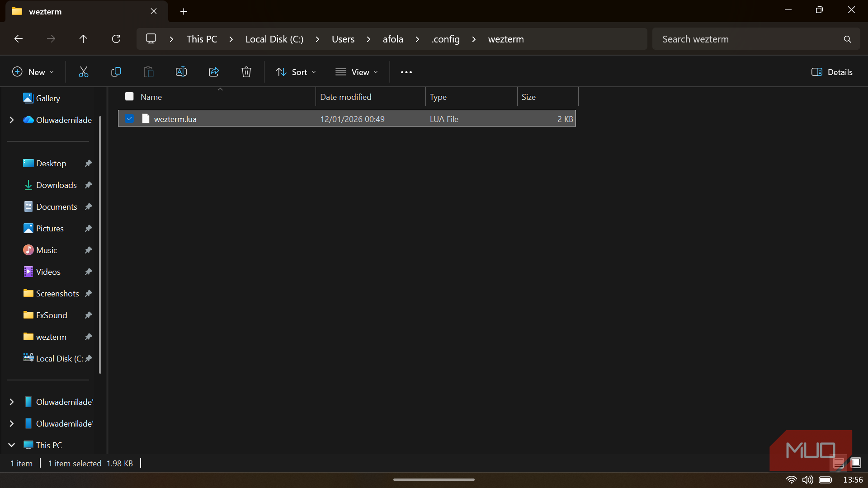Uncheck the wezterm.lua row checkbox
Screen dimensions: 868x488
tap(129, 119)
